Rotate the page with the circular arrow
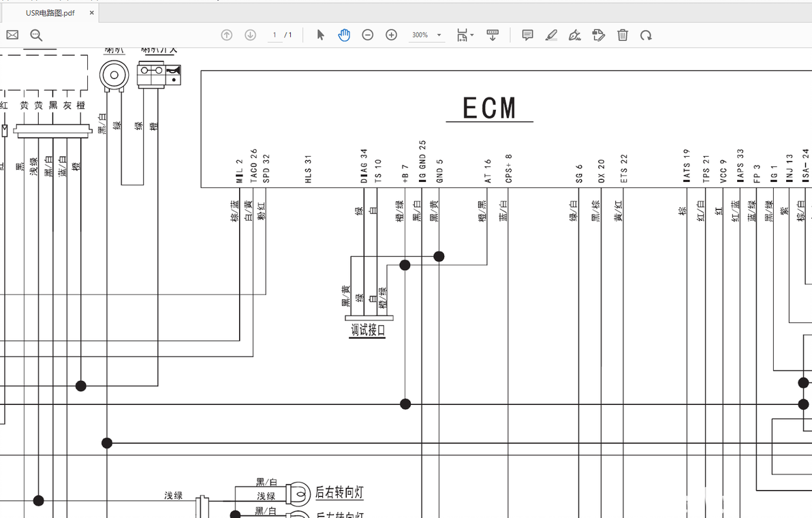This screenshot has height=518, width=812. pyautogui.click(x=646, y=35)
